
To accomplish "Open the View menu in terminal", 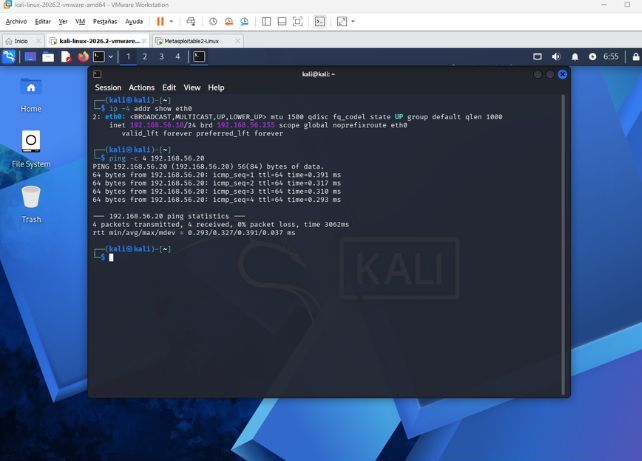I will click(192, 88).
